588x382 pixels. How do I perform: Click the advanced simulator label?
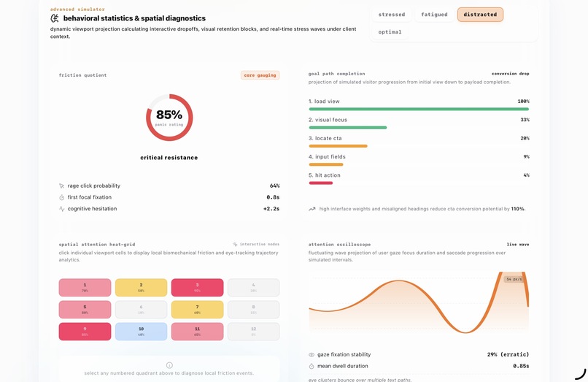pos(77,9)
